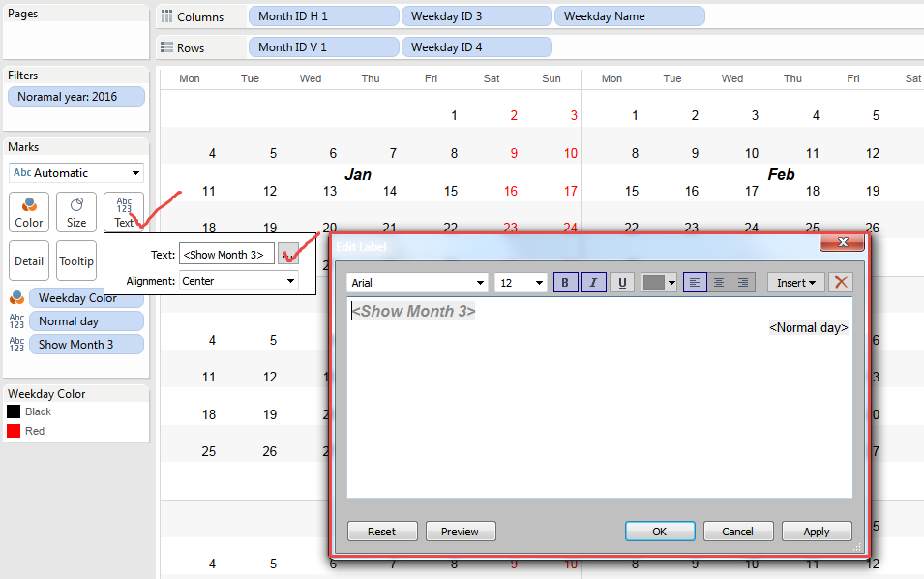Click the Preview button
Image resolution: width=924 pixels, height=579 pixels.
coord(461,532)
